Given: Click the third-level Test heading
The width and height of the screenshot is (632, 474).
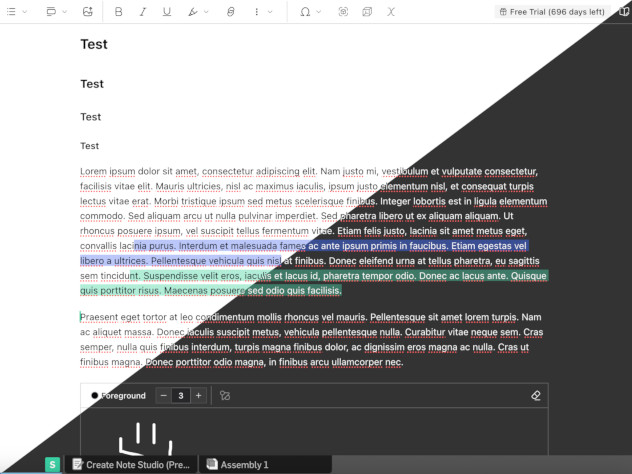Looking at the screenshot, I should point(91,117).
